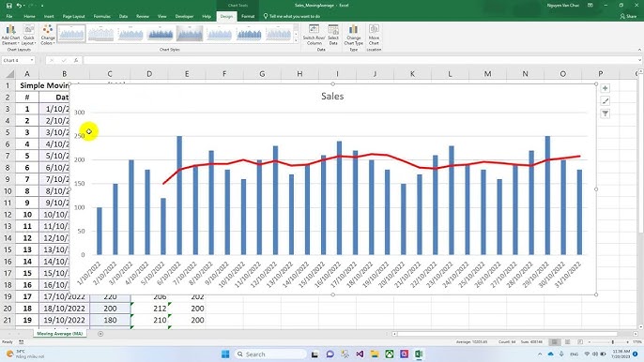Click the zoom in plus button
644x362 pixels.
628,342
